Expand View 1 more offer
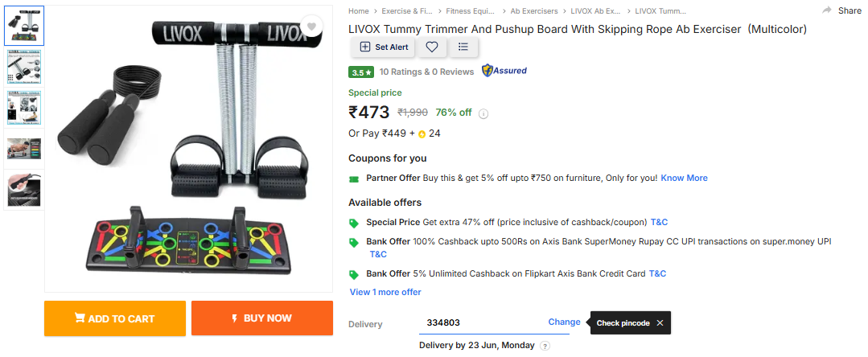 (385, 292)
